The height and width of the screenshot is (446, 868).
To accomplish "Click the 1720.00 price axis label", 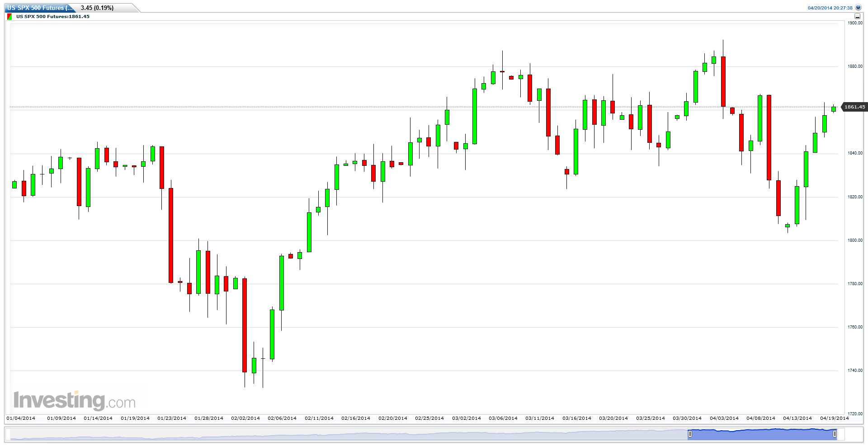I will click(855, 413).
